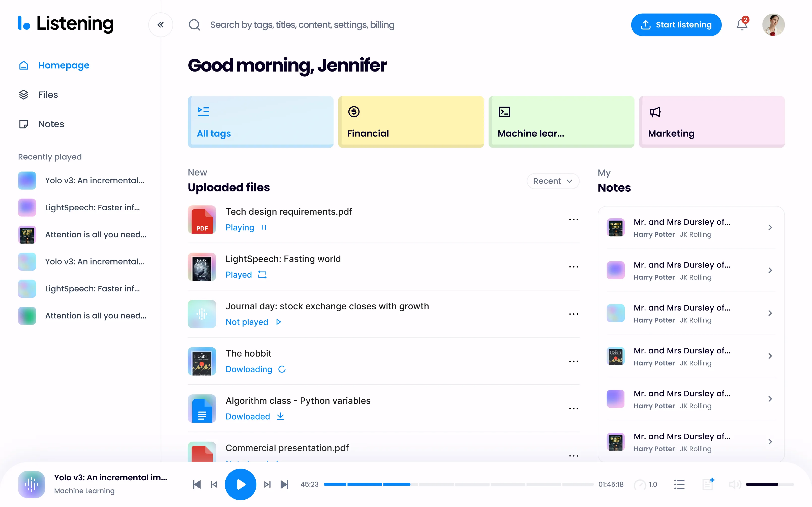Image resolution: width=812 pixels, height=507 pixels.
Task: Open the Recent sort dropdown
Action: pos(553,181)
